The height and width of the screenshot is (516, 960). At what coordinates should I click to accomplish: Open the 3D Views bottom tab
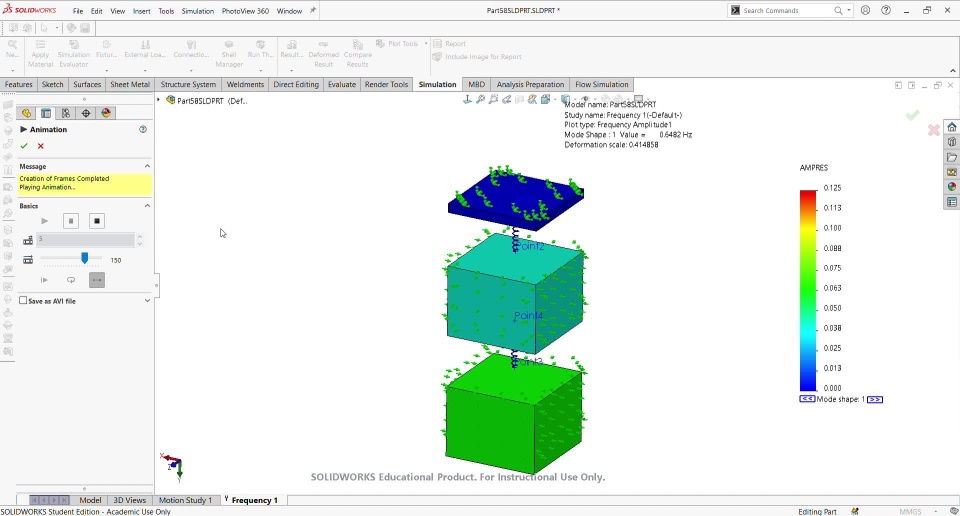pyautogui.click(x=130, y=500)
